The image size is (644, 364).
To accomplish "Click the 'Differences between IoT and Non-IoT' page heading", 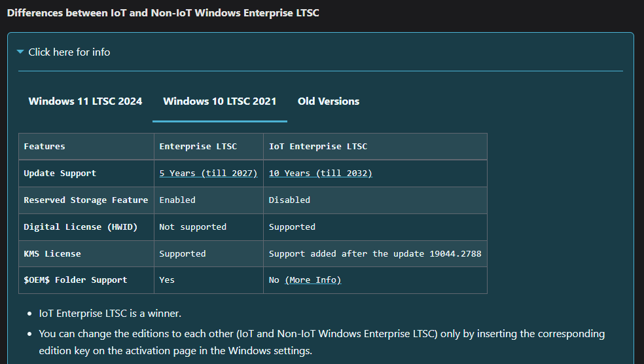I will pos(163,12).
